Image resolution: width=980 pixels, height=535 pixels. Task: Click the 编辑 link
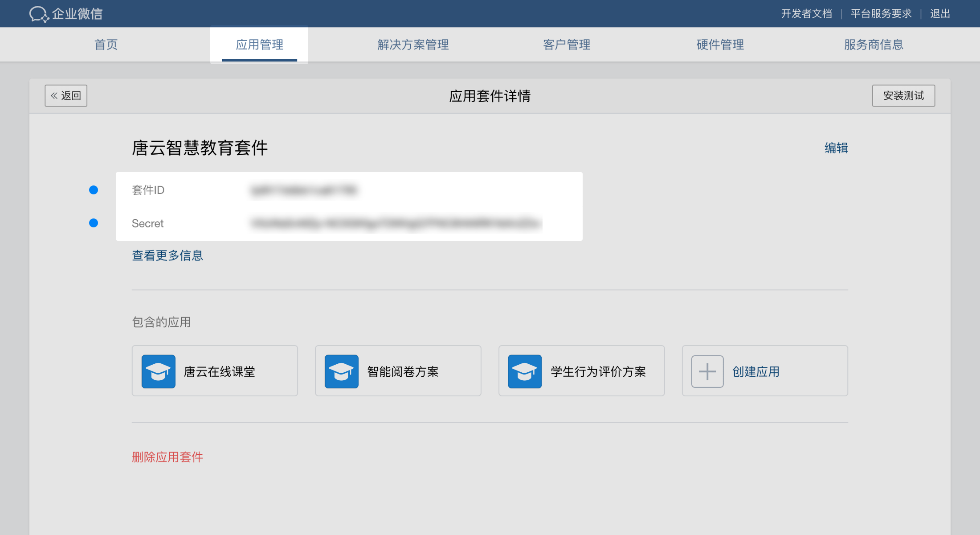coord(836,148)
